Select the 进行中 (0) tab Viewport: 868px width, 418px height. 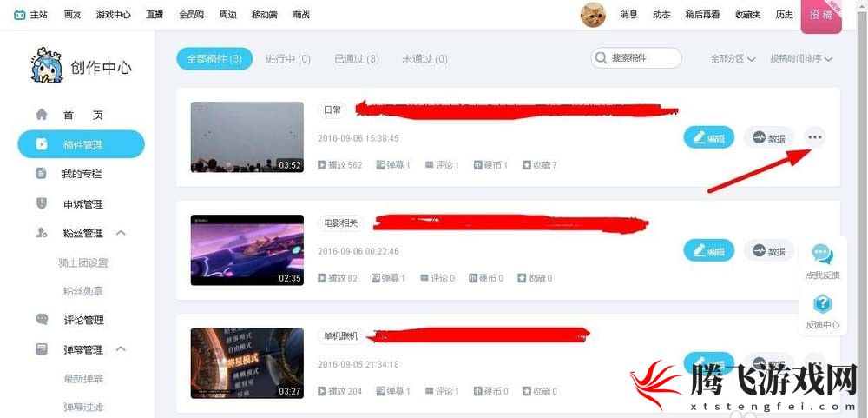(x=288, y=59)
